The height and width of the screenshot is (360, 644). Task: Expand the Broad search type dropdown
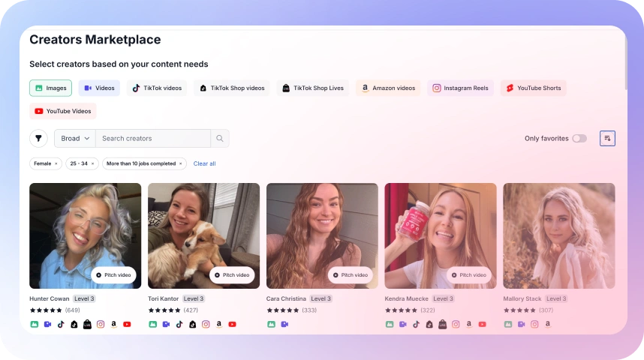75,139
